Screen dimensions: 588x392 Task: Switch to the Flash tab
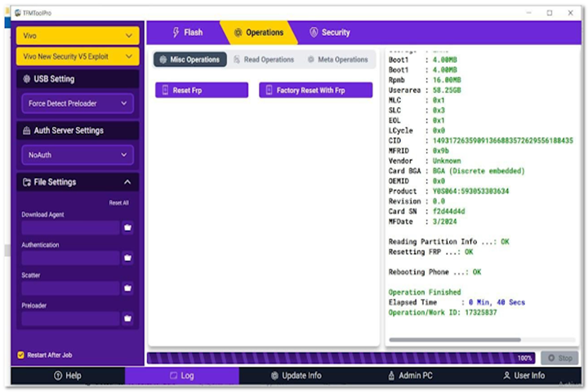coord(187,33)
